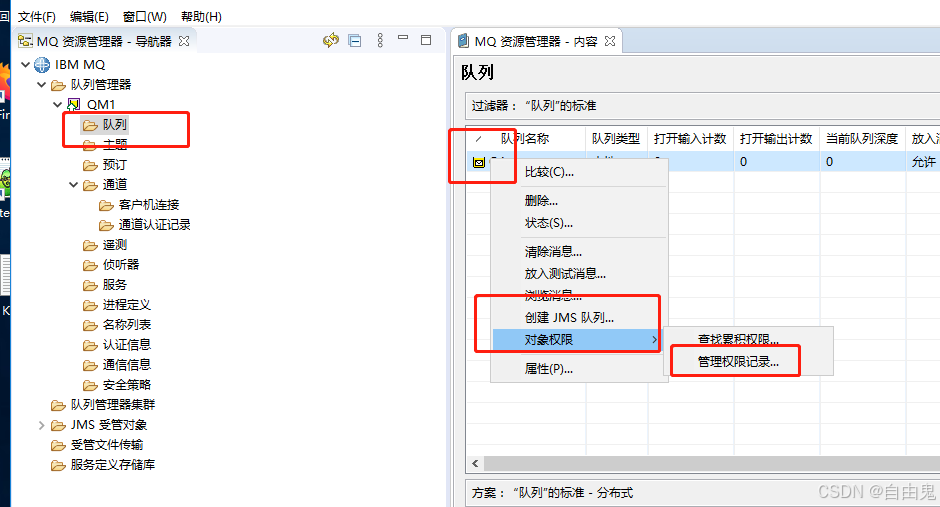The width and height of the screenshot is (940, 507).
Task: Select 通道 in the navigator tree
Action: tap(115, 185)
